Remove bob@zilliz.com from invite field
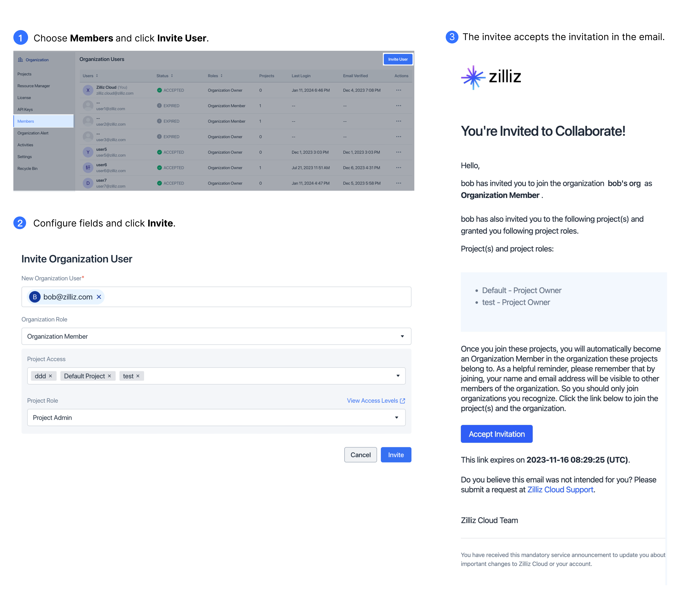Image resolution: width=699 pixels, height=616 pixels. tap(99, 297)
